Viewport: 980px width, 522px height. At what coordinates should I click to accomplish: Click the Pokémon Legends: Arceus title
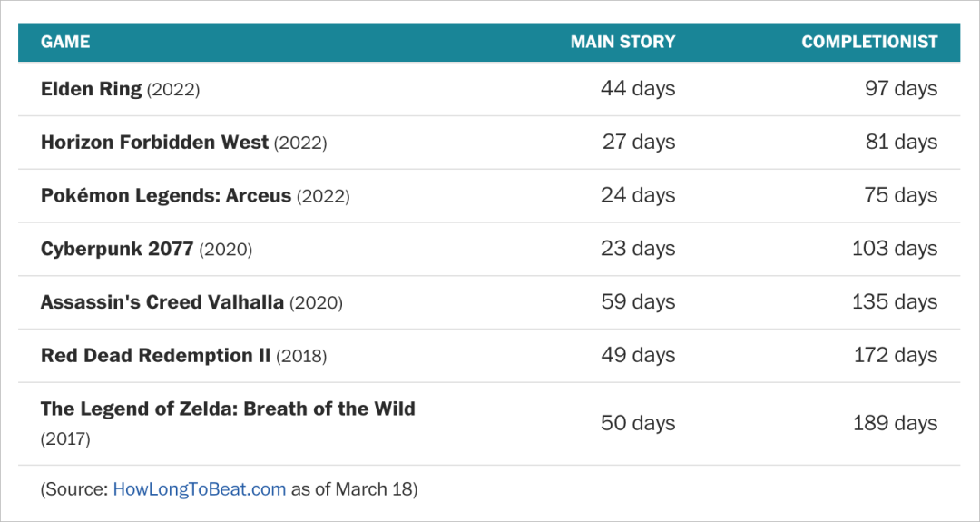coord(166,195)
